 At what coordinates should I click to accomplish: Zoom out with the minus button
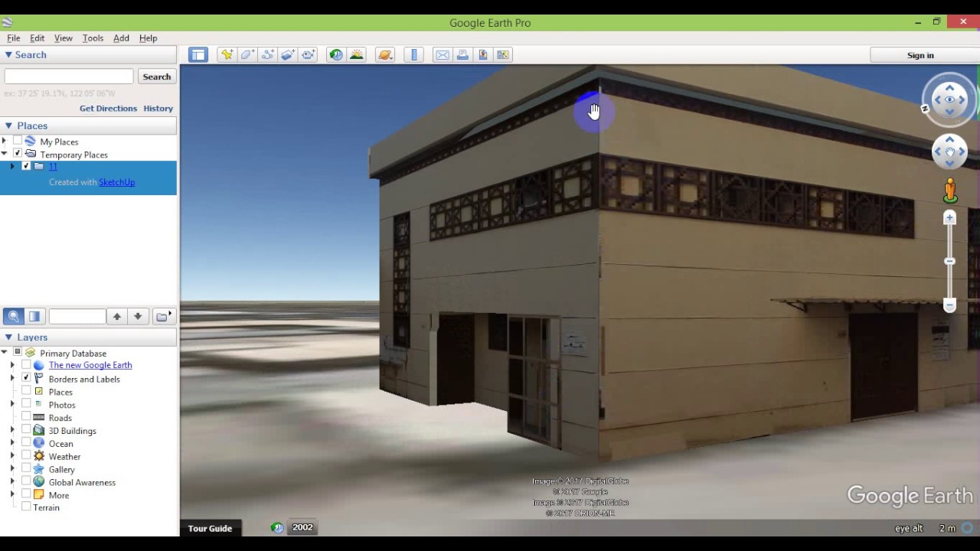point(949,305)
